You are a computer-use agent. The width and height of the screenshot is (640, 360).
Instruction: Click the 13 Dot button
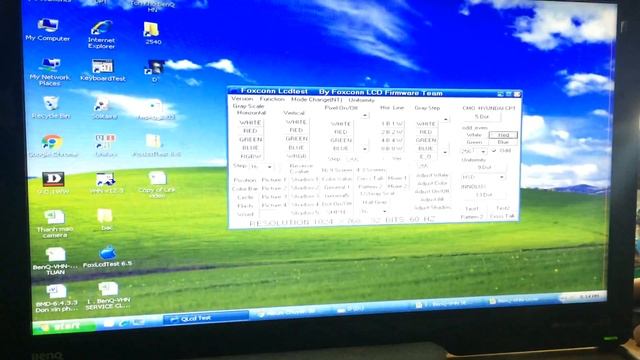tap(484, 195)
